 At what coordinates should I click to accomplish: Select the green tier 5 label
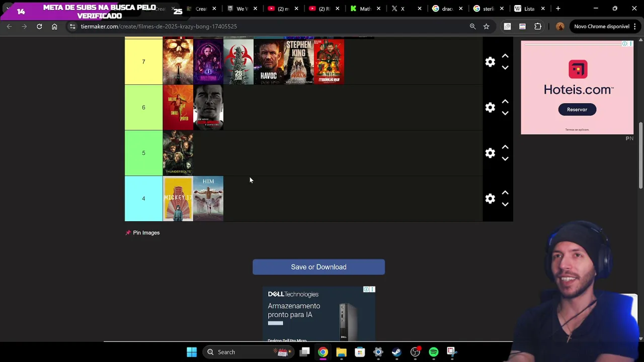click(x=143, y=153)
